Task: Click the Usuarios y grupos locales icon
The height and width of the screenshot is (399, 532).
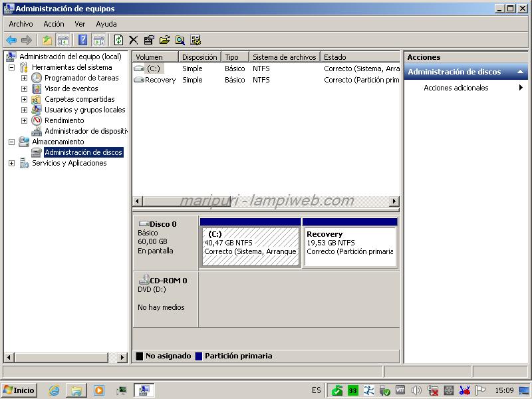Action: (x=37, y=110)
